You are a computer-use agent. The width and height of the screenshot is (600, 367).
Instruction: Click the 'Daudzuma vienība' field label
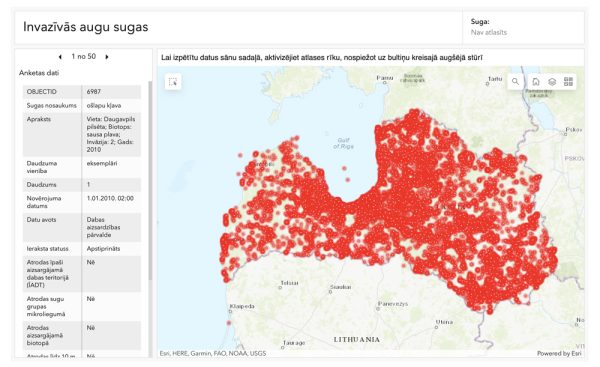click(42, 167)
